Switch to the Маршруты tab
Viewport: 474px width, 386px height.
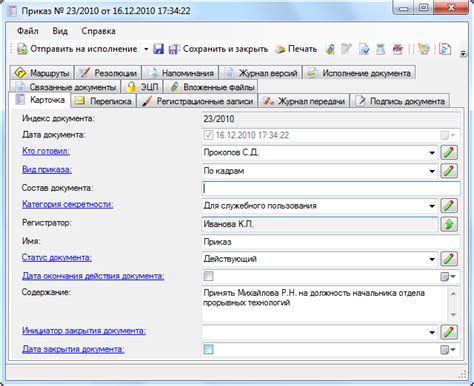(42, 72)
